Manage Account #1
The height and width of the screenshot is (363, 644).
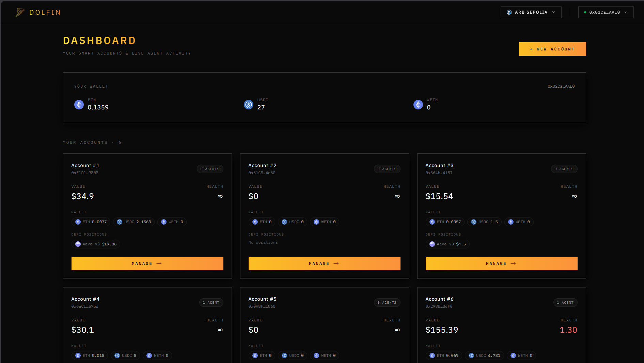click(147, 263)
